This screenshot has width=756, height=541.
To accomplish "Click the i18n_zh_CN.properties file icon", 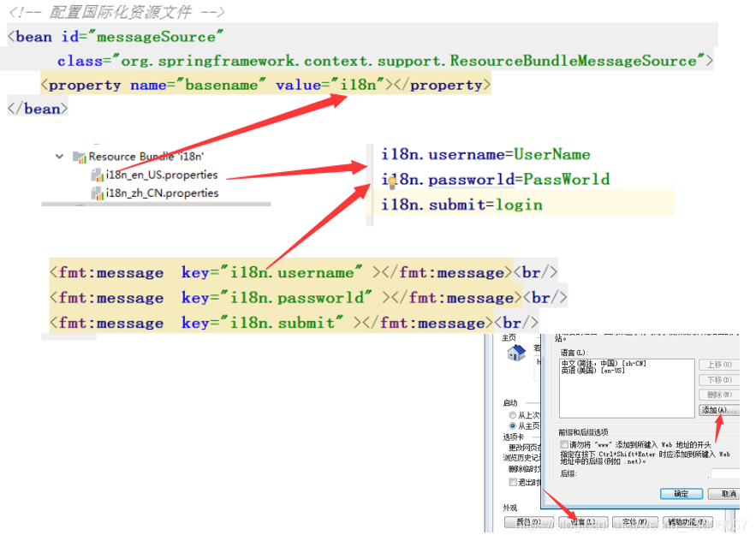I will point(98,193).
